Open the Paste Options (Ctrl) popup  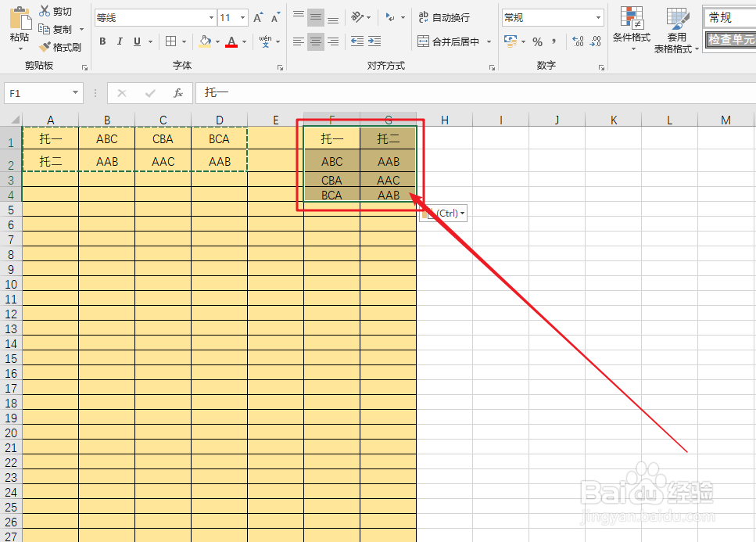point(443,214)
